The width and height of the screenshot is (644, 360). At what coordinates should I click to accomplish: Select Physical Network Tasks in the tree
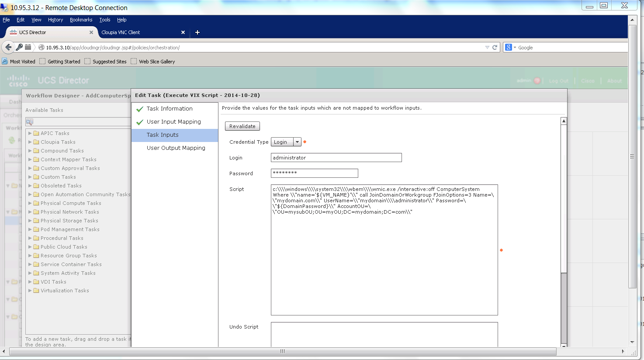[x=70, y=212]
